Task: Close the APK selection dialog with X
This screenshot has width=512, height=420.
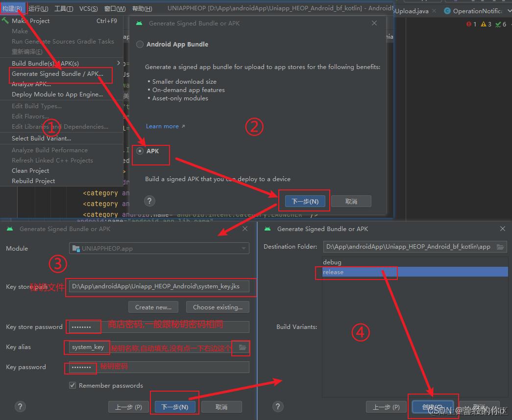Action: click(374, 23)
